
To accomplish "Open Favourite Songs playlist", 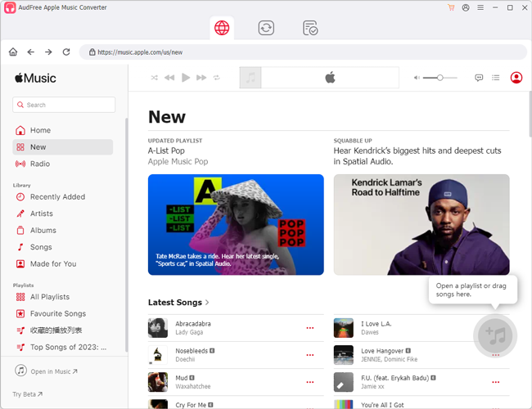I will click(63, 313).
